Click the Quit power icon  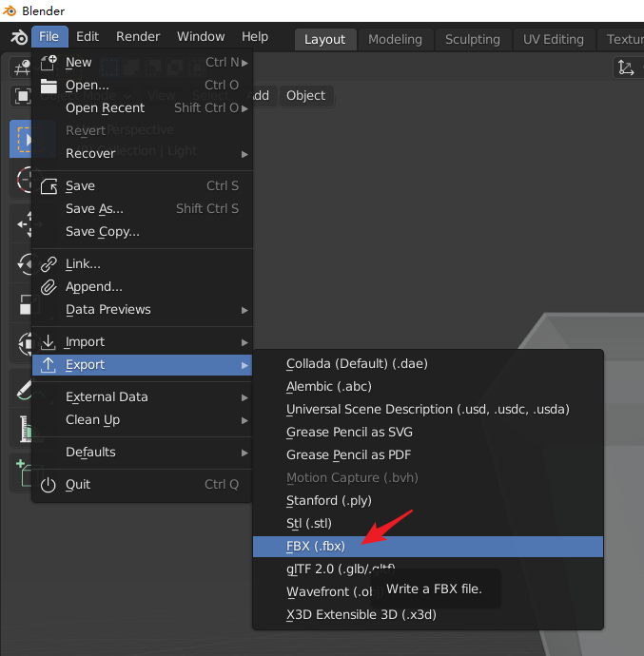pos(49,485)
